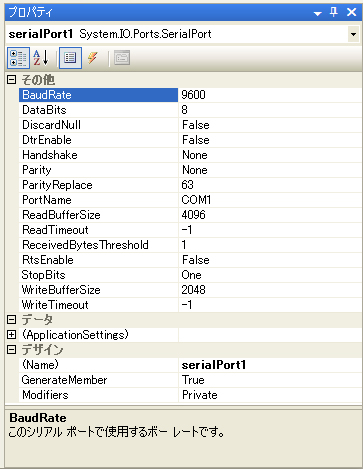The width and height of the screenshot is (363, 469).
Task: Select the BaudRate property name
Action: pyautogui.click(x=98, y=95)
